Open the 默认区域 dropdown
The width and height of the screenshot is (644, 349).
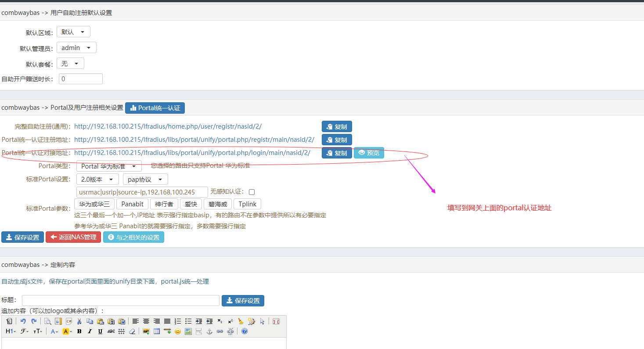73,32
